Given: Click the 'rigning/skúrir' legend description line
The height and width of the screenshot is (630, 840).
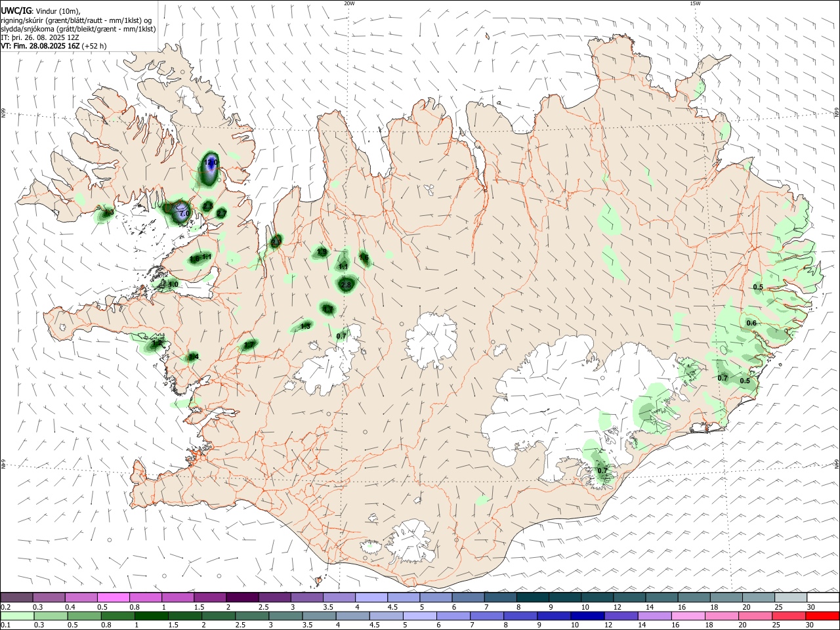Looking at the screenshot, I should coord(76,20).
